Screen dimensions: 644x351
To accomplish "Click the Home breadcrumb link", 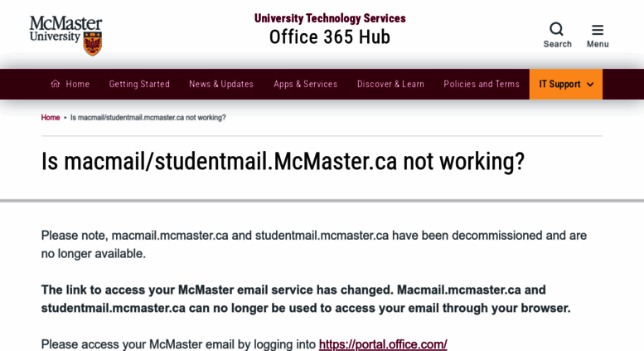I will (51, 118).
